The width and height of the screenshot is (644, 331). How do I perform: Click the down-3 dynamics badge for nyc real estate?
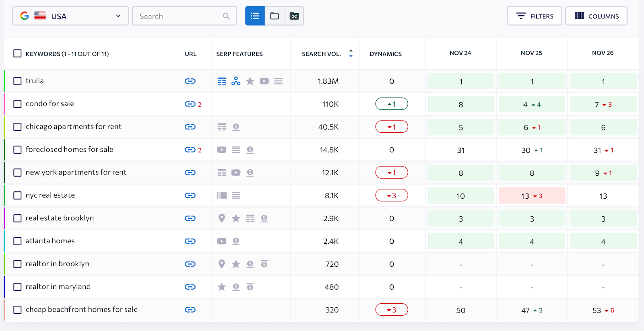[392, 195]
